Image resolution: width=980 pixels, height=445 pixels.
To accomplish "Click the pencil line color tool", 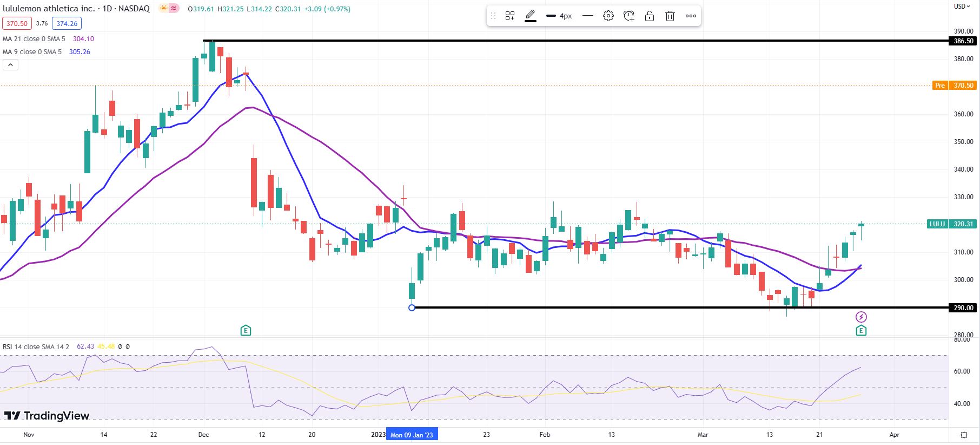I will [x=531, y=16].
